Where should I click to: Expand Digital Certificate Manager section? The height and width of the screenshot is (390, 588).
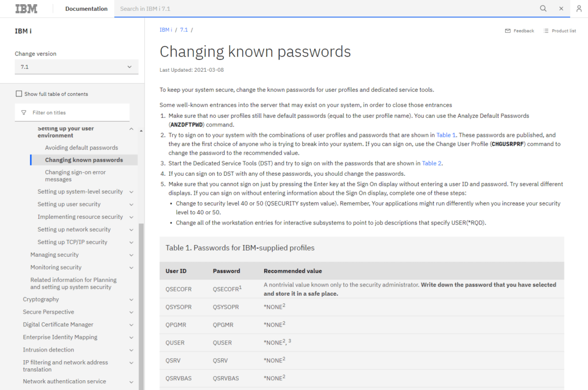(131, 325)
